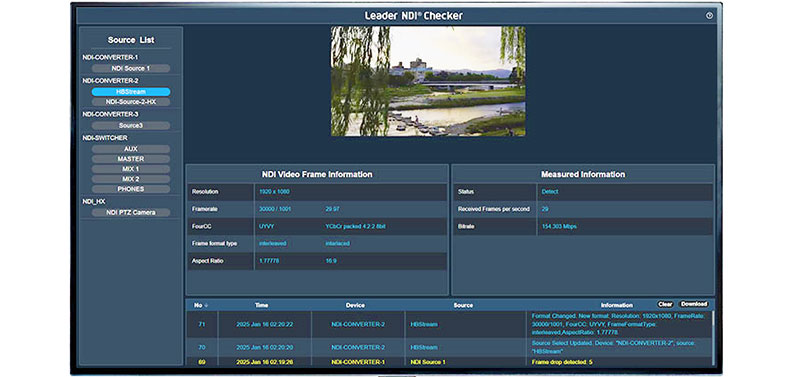Click the 16:9 aspect ratio value
The image size is (800, 377).
click(331, 261)
